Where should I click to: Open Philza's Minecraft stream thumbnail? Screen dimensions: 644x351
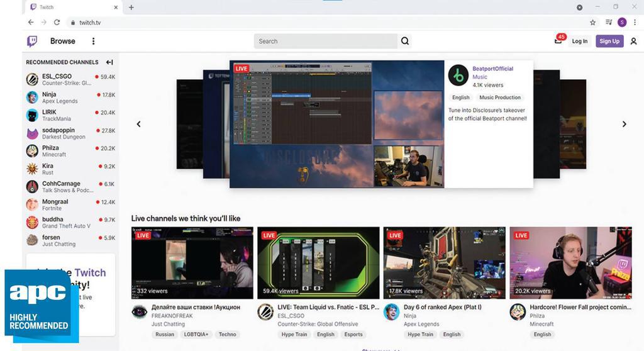(x=570, y=263)
